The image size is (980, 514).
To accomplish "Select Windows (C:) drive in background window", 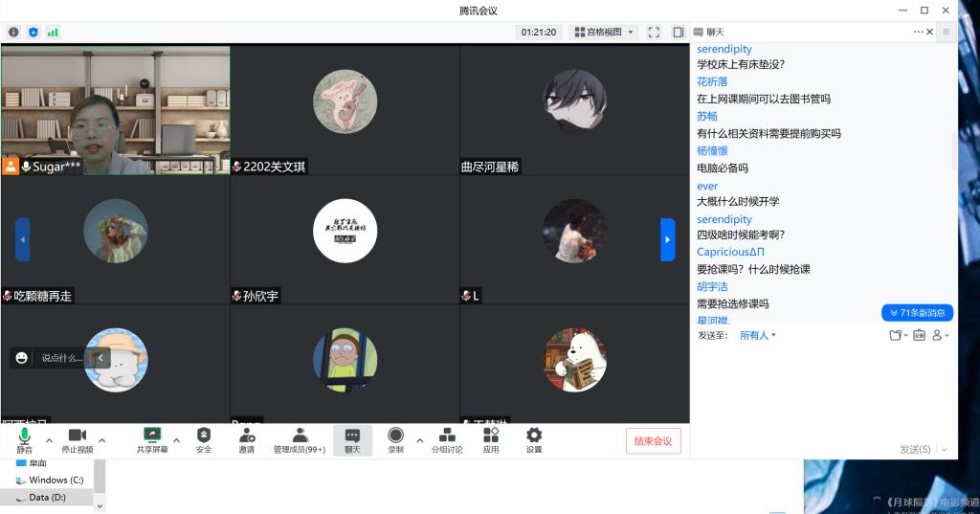I will click(x=50, y=480).
